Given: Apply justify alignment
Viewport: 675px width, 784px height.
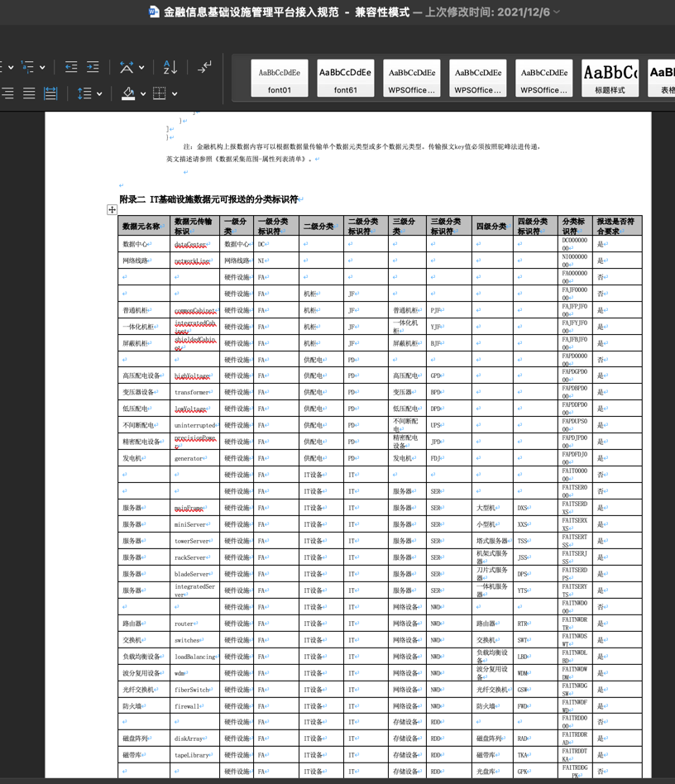Looking at the screenshot, I should [x=29, y=93].
